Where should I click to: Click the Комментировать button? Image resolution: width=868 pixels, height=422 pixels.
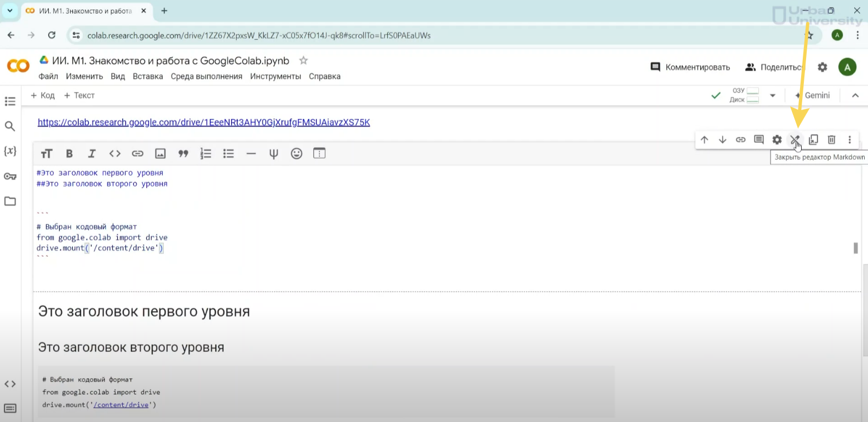[x=690, y=67]
